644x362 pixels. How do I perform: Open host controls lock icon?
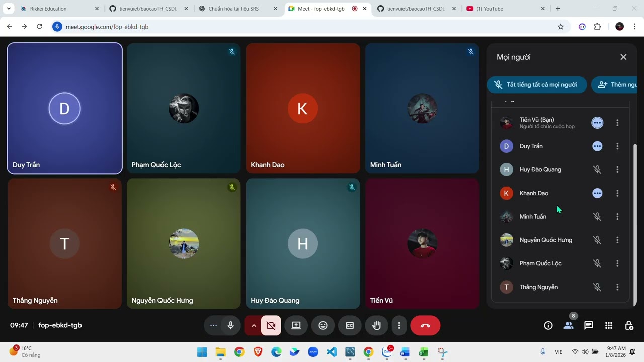point(629,325)
